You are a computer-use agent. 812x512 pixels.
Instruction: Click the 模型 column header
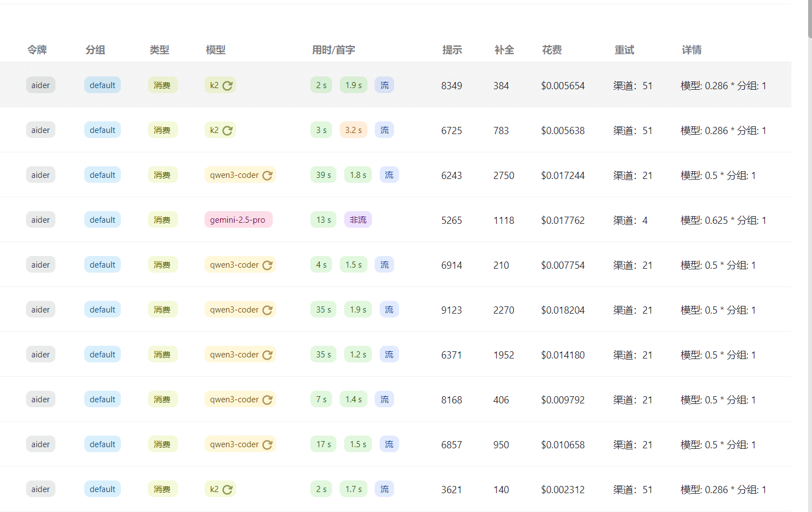tap(216, 50)
